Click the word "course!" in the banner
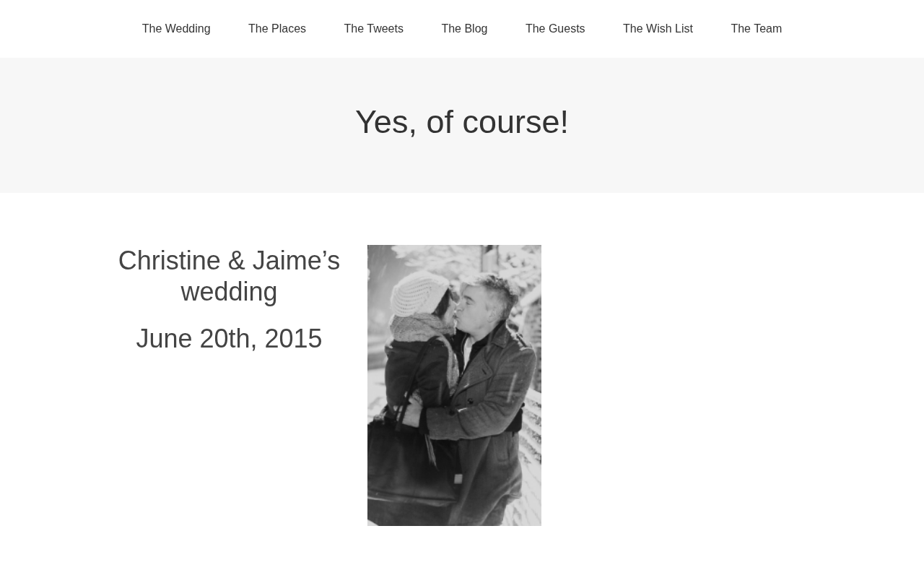The height and width of the screenshot is (578, 924). pos(515,122)
